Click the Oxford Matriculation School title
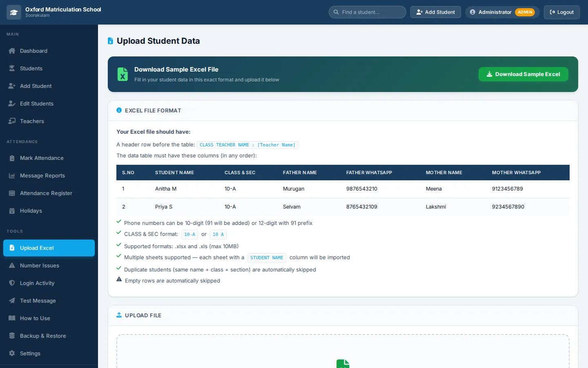The width and height of the screenshot is (588, 368). pos(63,9)
